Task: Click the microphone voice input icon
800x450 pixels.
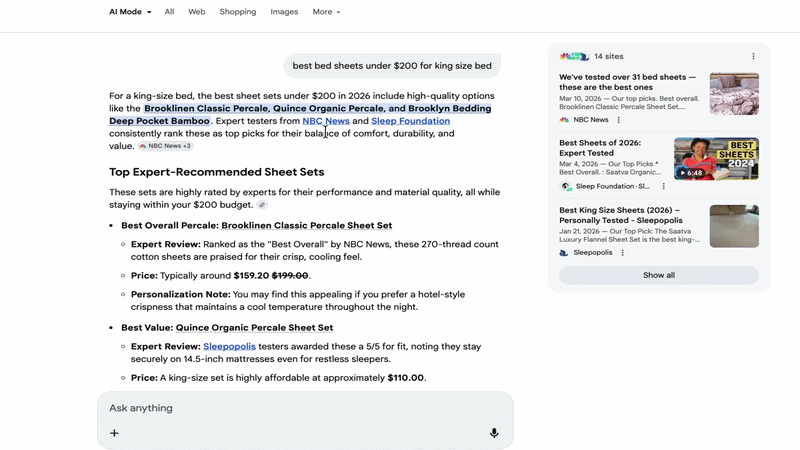Action: (494, 433)
